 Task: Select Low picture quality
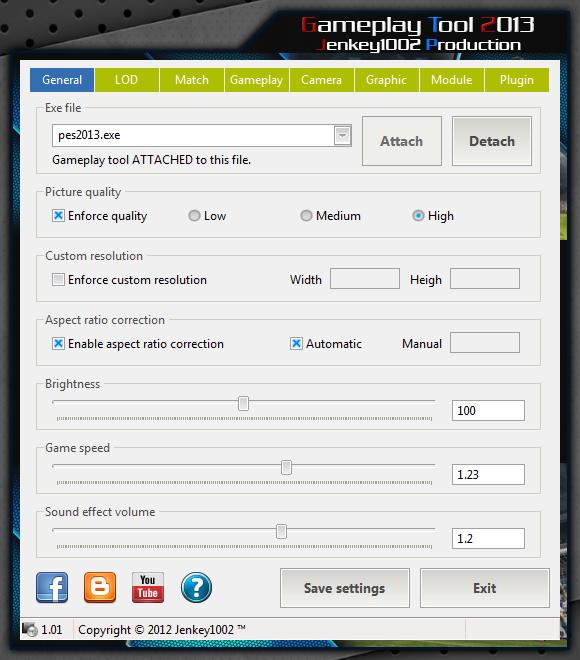[194, 216]
